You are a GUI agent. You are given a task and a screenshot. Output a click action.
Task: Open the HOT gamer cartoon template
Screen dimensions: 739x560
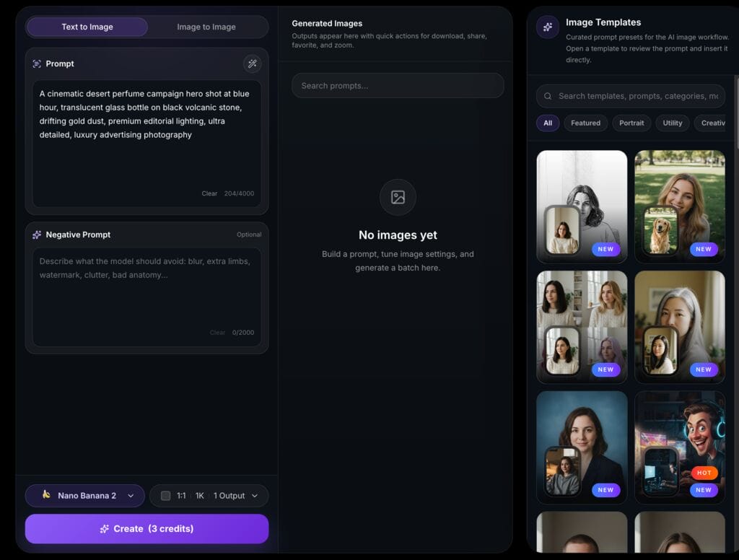click(x=679, y=447)
